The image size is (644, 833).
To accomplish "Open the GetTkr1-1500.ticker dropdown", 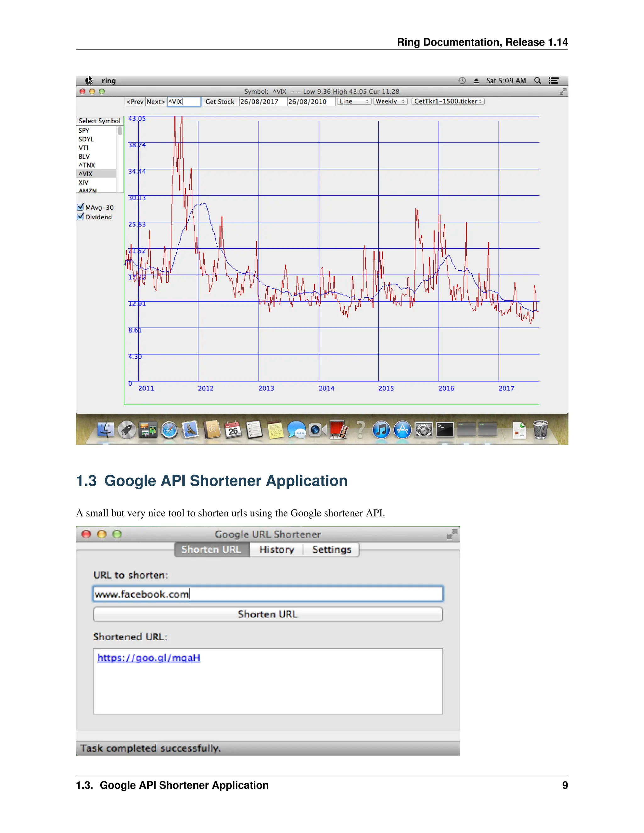I will click(x=448, y=102).
